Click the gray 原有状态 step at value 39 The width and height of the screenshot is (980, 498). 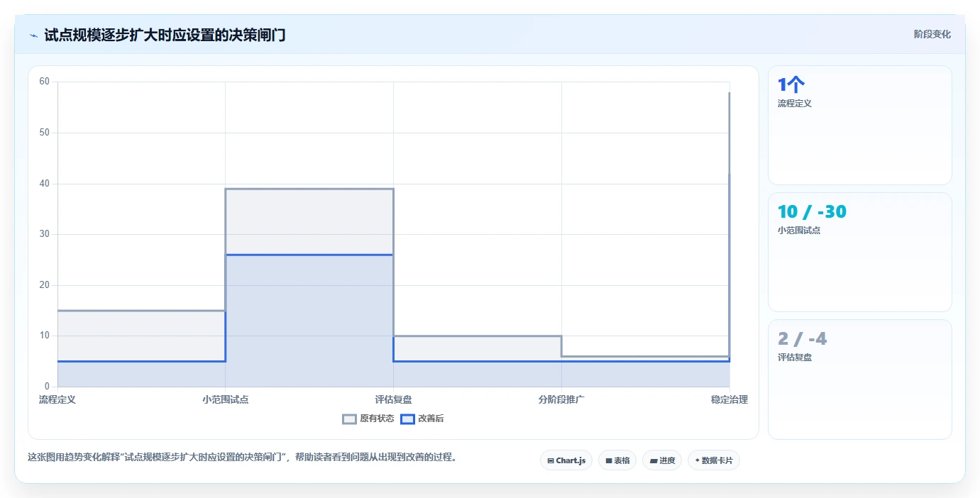tap(309, 189)
